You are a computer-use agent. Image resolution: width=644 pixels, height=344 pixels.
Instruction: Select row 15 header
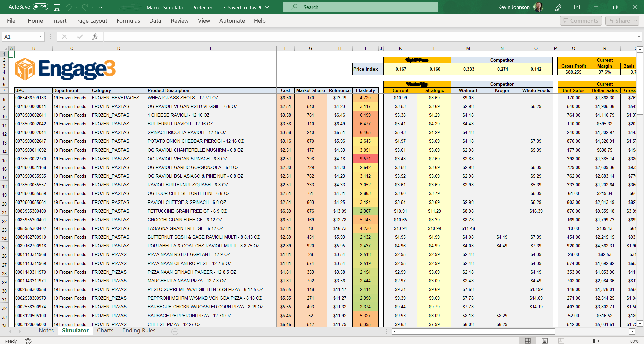(x=4, y=160)
